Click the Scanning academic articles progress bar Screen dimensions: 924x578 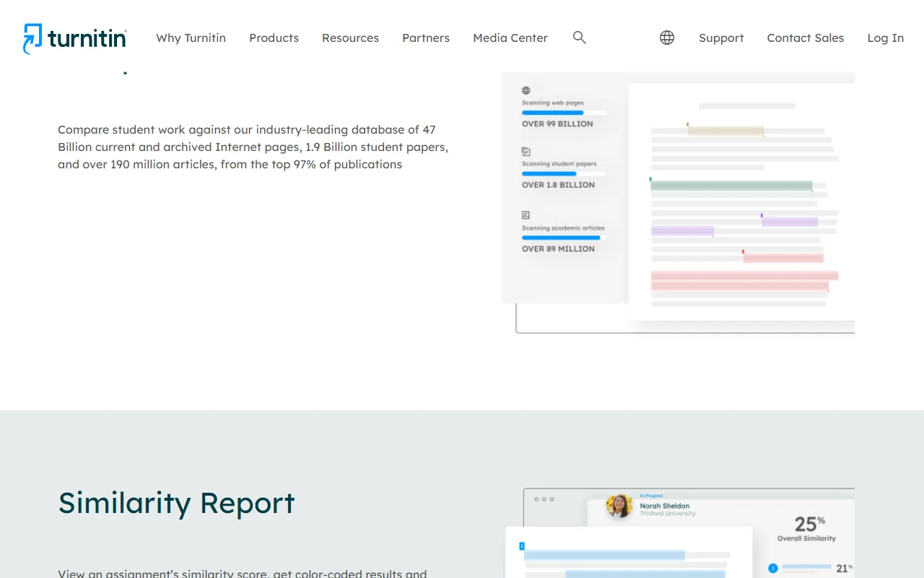tap(564, 238)
